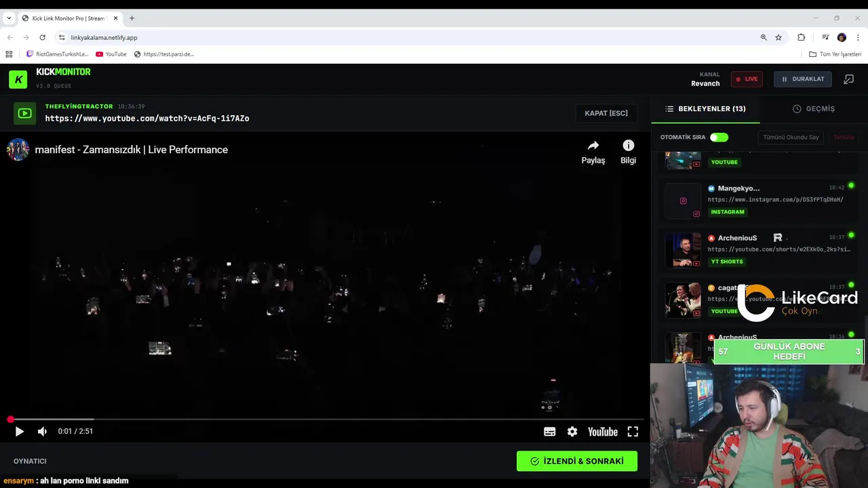Click the video title manifest - Zamansızdık
Viewport: 868px width, 488px height.
[x=132, y=150]
